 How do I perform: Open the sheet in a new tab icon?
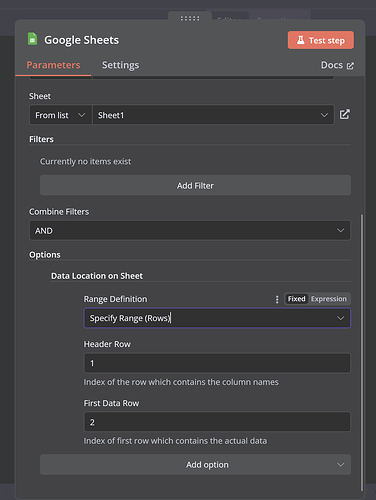pyautogui.click(x=345, y=114)
